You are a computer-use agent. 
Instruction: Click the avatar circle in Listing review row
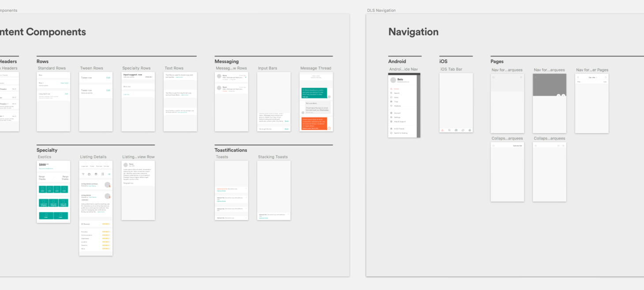tap(126, 165)
